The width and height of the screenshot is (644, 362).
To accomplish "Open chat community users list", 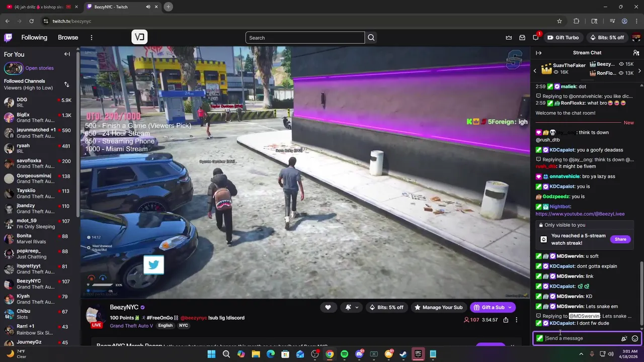I will 636,53.
